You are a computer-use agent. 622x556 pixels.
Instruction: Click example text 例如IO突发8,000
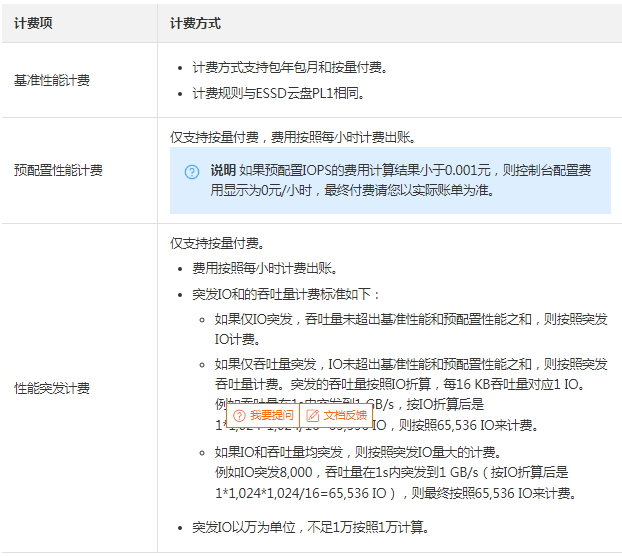tap(263, 472)
